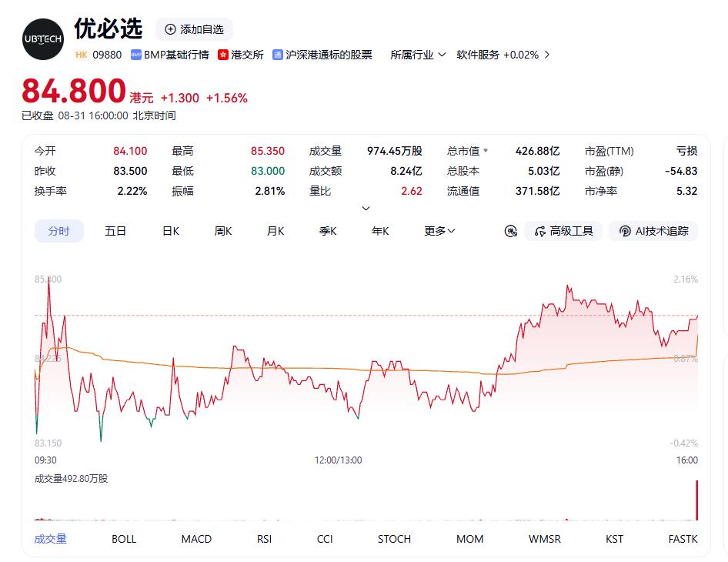Viewport: 728px width, 562px height.
Task: Open 高级工具 advanced tools
Action: click(563, 231)
